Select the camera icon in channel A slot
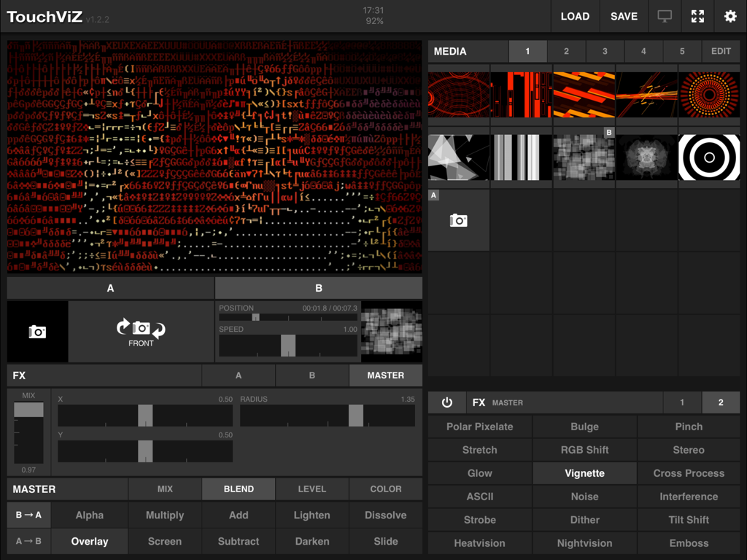Viewport: 747px width, 560px height. (x=36, y=332)
